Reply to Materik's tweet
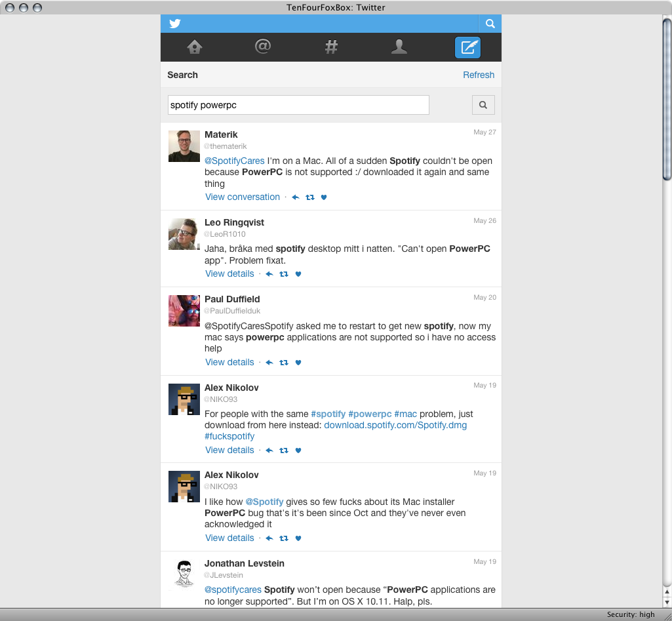The height and width of the screenshot is (621, 672). point(295,197)
